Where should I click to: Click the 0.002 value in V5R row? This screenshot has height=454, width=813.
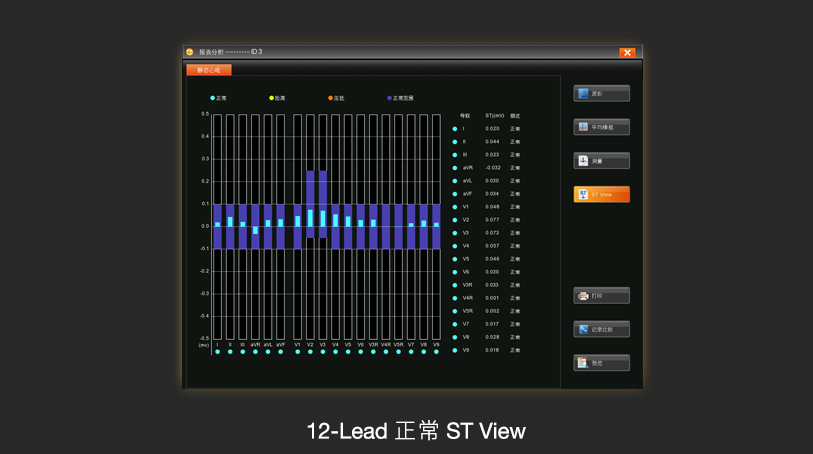tap(492, 311)
